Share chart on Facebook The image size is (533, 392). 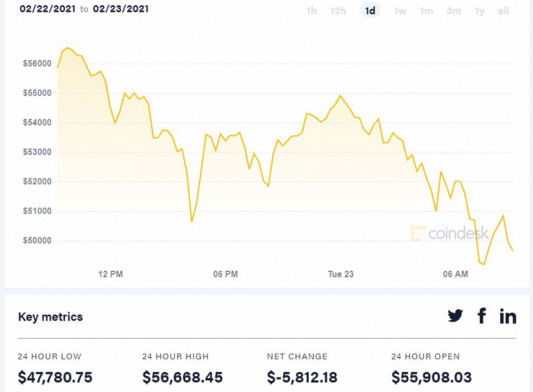[x=482, y=316]
